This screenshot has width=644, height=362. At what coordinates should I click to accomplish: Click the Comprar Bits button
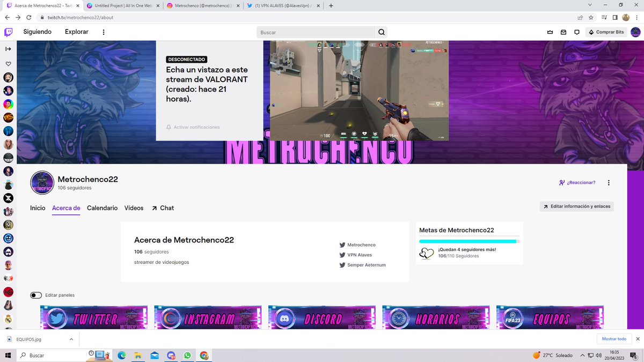(606, 32)
